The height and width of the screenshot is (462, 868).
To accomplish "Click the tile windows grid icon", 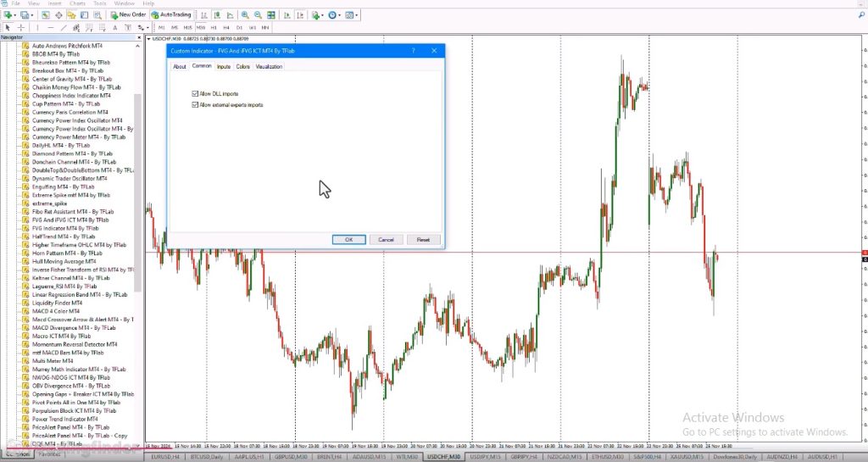I will [x=271, y=15].
